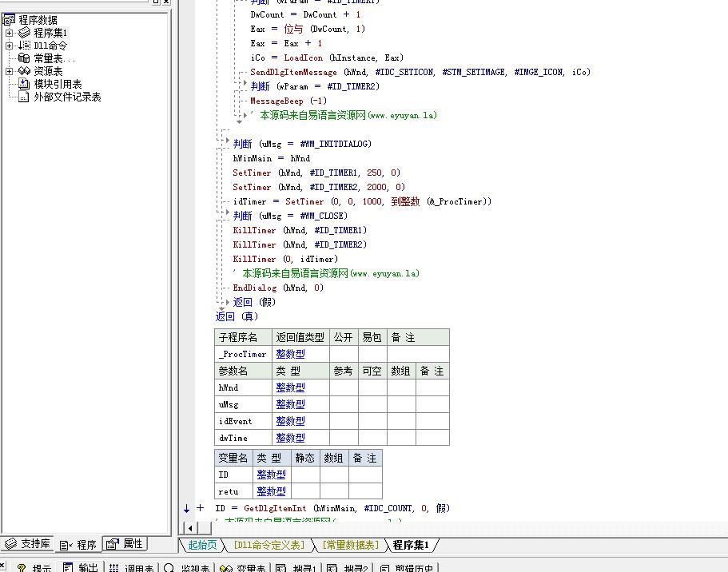Screen dimensions: 728x572
Task: Click the 变量表 icon in bottom bar
Action: (226, 568)
